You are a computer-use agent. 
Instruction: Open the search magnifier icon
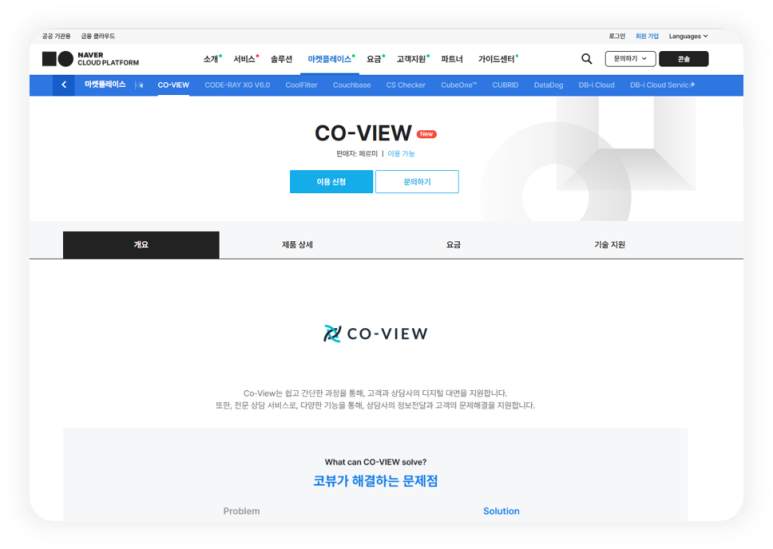586,59
